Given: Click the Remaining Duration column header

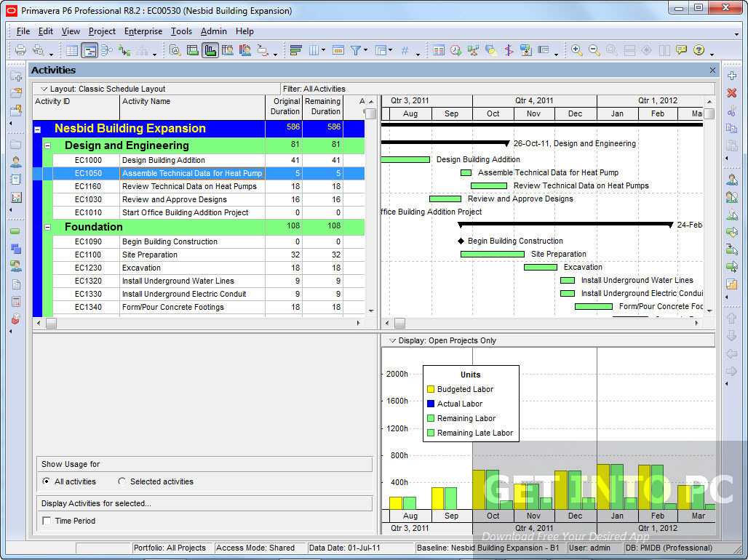Looking at the screenshot, I should (323, 107).
